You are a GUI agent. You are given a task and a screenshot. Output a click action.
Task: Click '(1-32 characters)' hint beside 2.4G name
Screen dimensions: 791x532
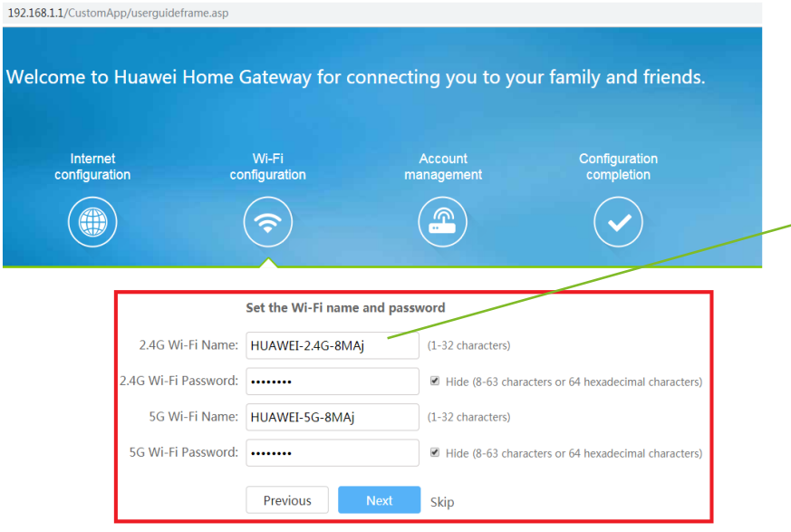[x=469, y=345]
